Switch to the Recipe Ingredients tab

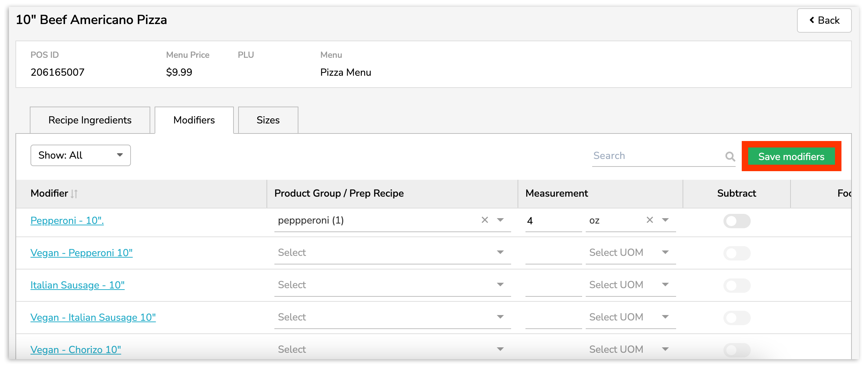click(90, 120)
